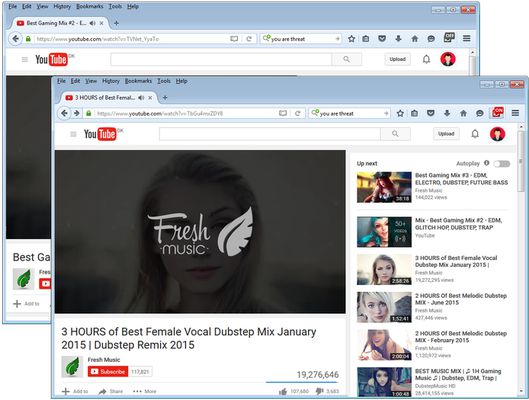The image size is (529, 400).
Task: Open BEST MUSIC MIX 1H Gaming Music title
Action: 458,374
